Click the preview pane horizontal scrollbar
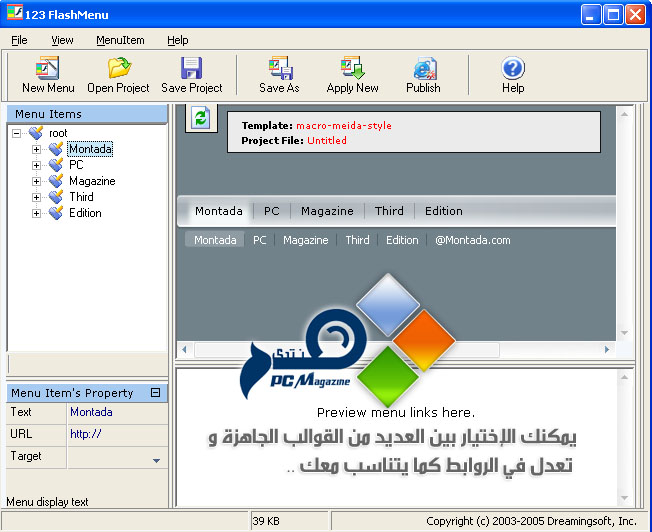This screenshot has height=532, width=652. tap(400, 350)
